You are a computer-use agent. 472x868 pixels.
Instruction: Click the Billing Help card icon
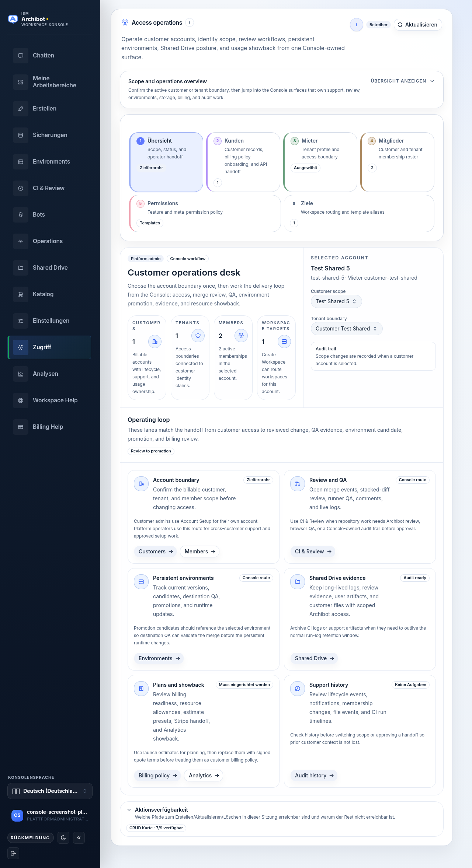coord(21,427)
